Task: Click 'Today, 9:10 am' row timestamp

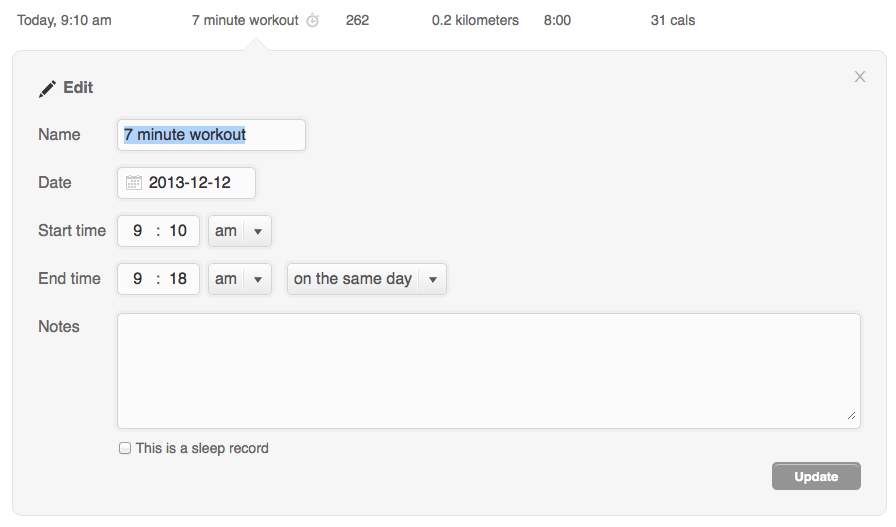Action: click(x=64, y=21)
